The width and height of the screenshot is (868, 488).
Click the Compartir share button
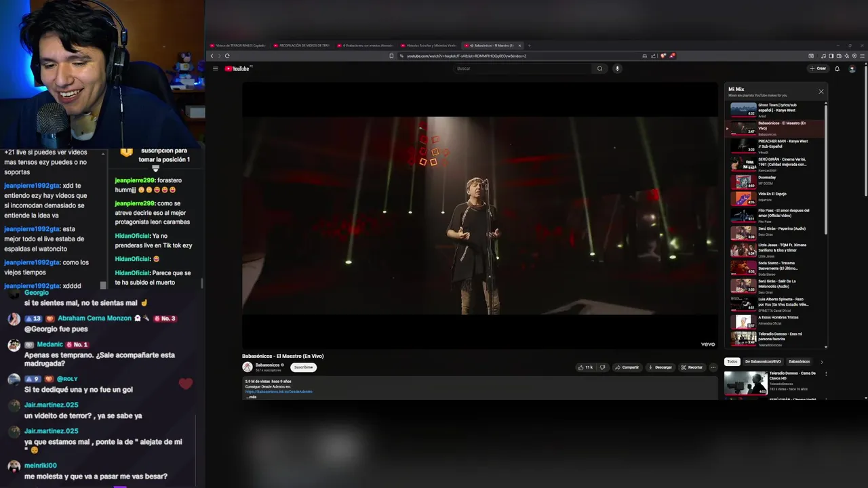[x=627, y=367]
